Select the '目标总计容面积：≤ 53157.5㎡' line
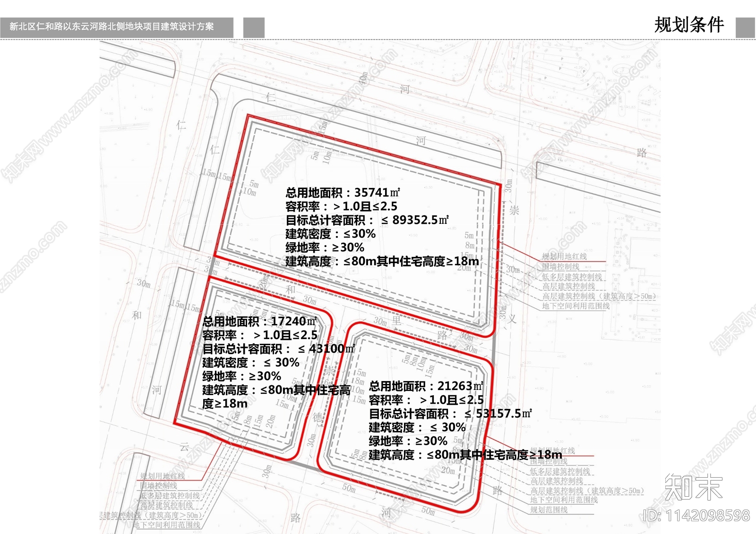 coord(451,414)
